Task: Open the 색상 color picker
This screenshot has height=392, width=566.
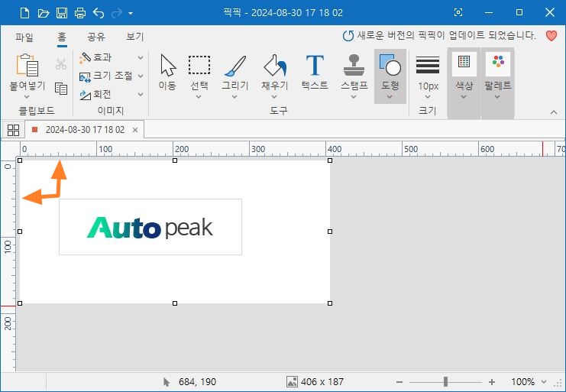Action: pos(464,76)
